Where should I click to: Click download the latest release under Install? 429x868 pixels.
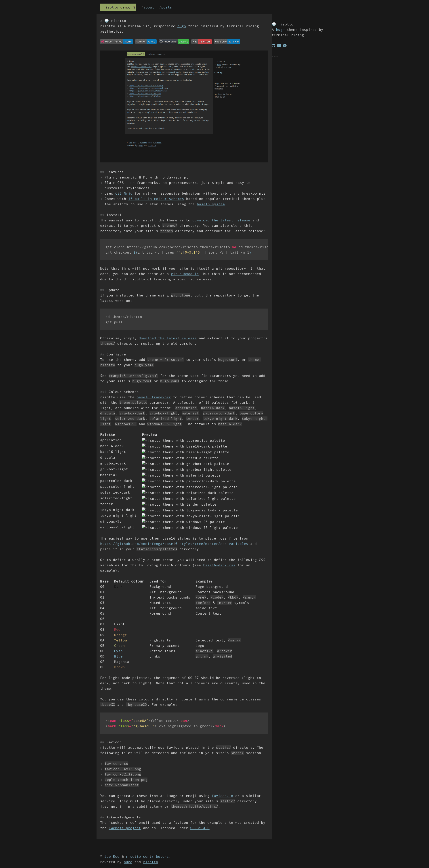[x=221, y=220]
